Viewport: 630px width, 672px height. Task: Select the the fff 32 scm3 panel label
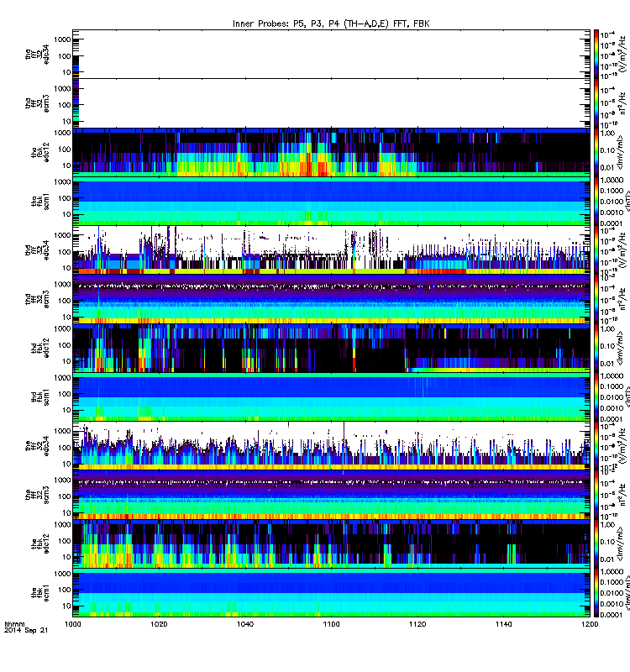(x=37, y=495)
